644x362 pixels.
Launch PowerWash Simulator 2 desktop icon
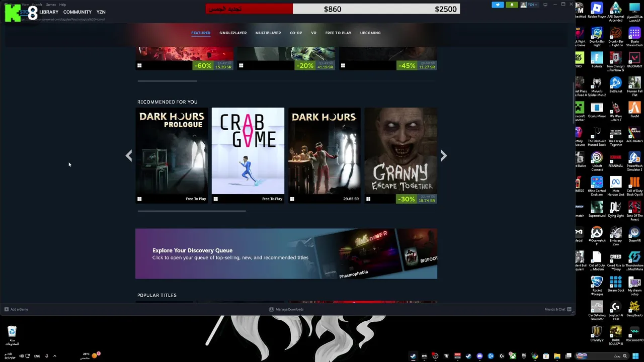tap(634, 161)
